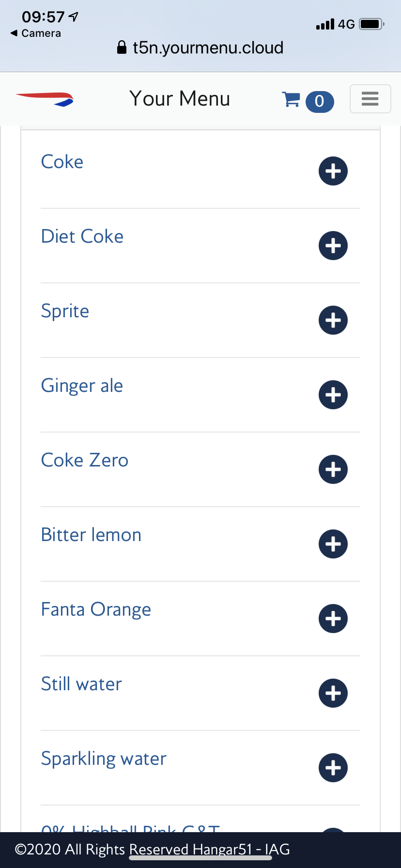Tap the plus icon for Still water
The height and width of the screenshot is (868, 401).
click(333, 693)
